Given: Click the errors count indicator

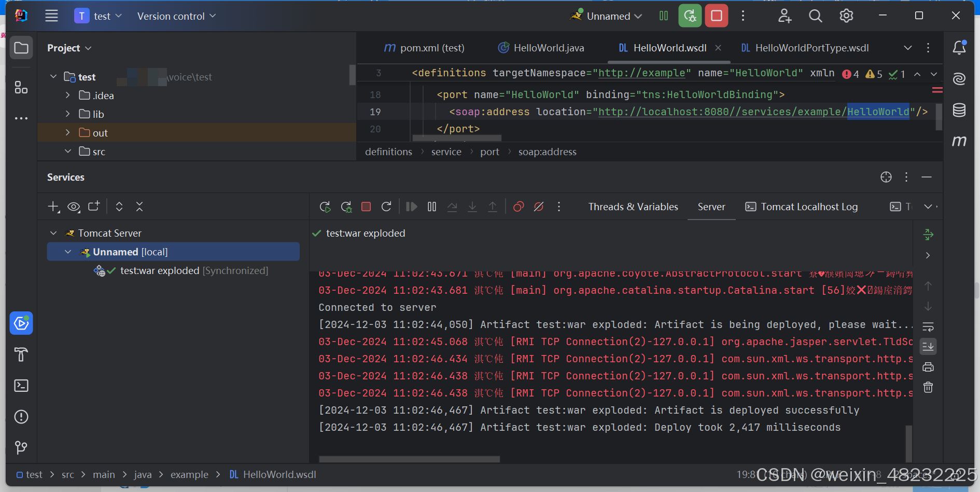Looking at the screenshot, I should (851, 74).
